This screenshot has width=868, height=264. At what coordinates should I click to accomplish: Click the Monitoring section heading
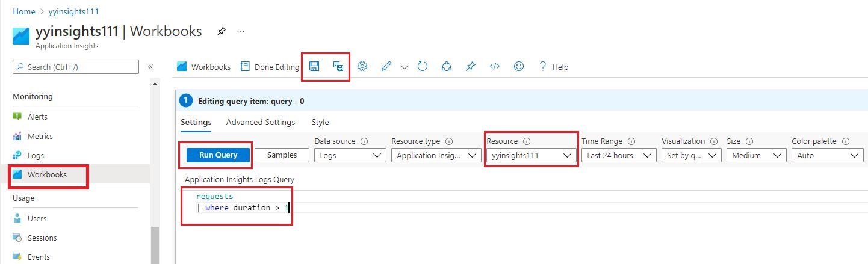tap(33, 96)
